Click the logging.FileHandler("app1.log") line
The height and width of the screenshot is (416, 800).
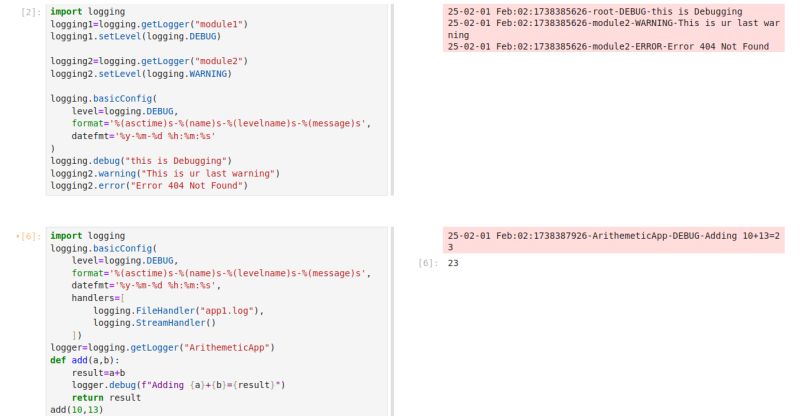(x=179, y=310)
